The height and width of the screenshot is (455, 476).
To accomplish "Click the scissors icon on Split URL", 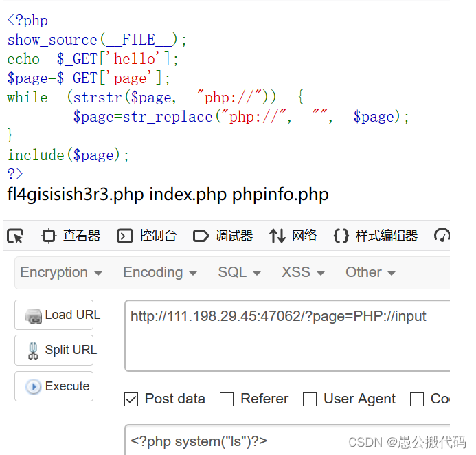I will (33, 351).
